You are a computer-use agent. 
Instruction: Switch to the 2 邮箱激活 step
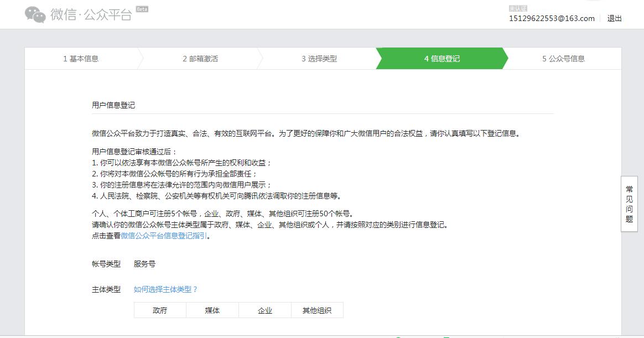click(x=201, y=59)
